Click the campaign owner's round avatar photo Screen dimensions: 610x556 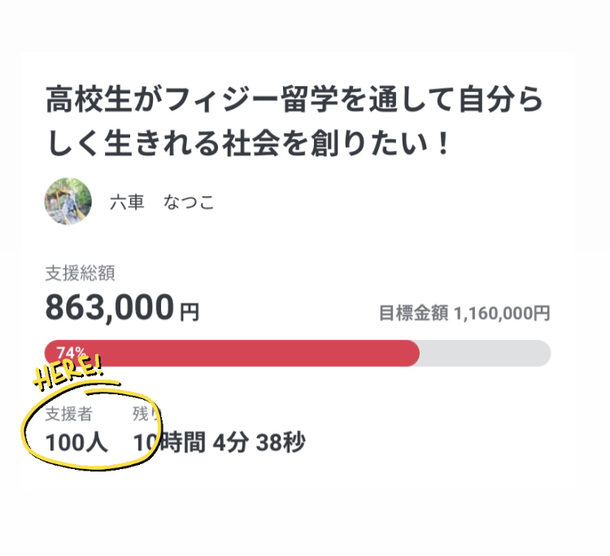click(x=69, y=202)
